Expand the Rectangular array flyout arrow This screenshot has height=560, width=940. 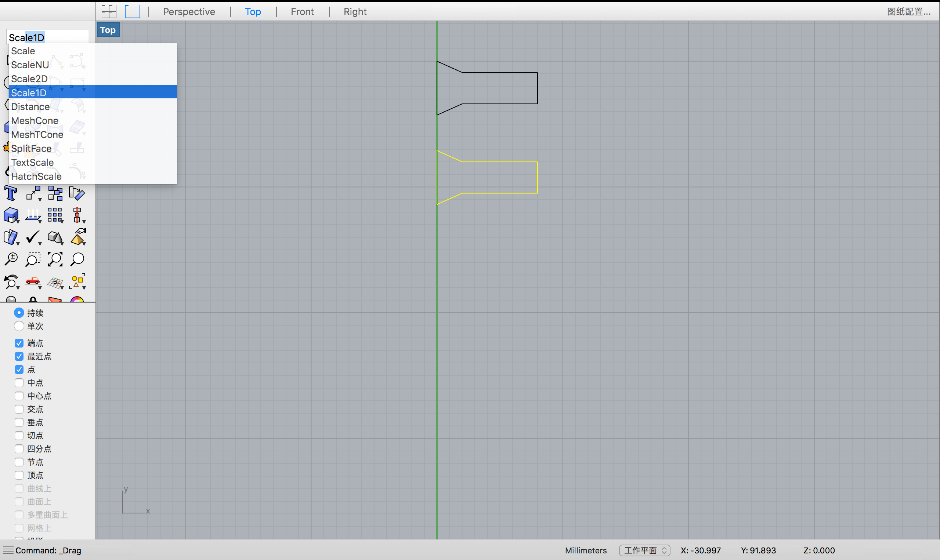(62, 222)
